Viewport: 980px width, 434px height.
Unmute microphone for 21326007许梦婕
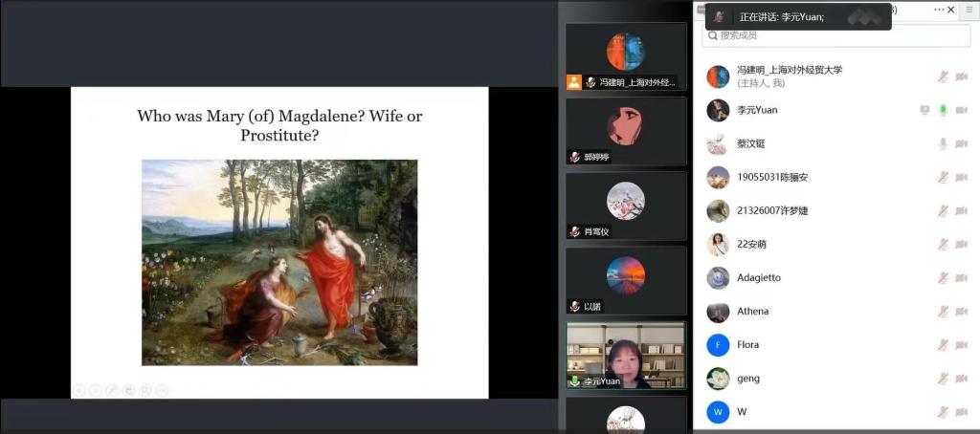[x=943, y=211]
